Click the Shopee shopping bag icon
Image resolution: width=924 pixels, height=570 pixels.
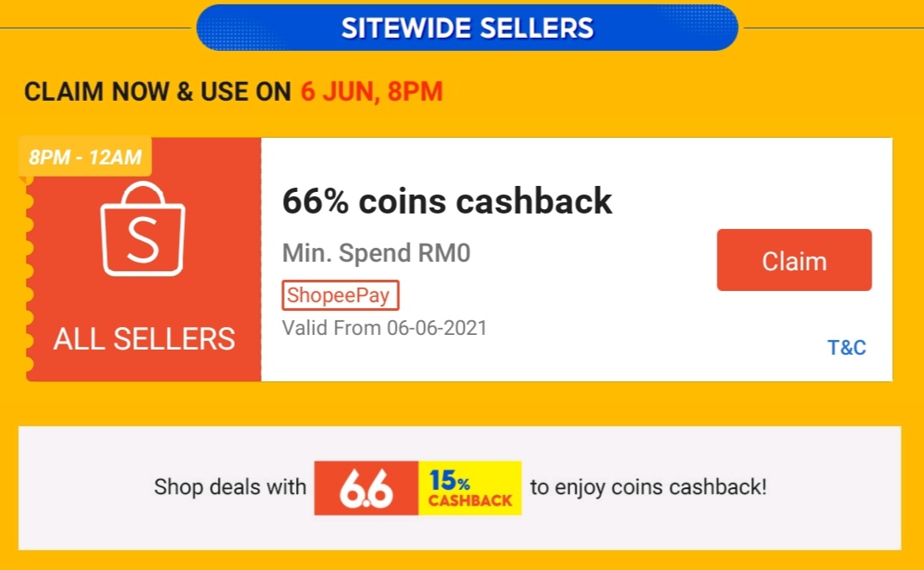(x=143, y=229)
